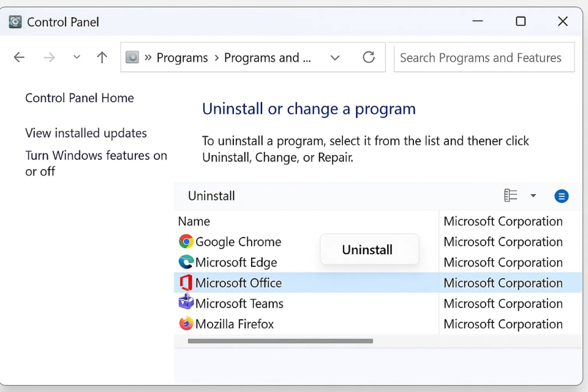Open View installed updates link

click(86, 133)
